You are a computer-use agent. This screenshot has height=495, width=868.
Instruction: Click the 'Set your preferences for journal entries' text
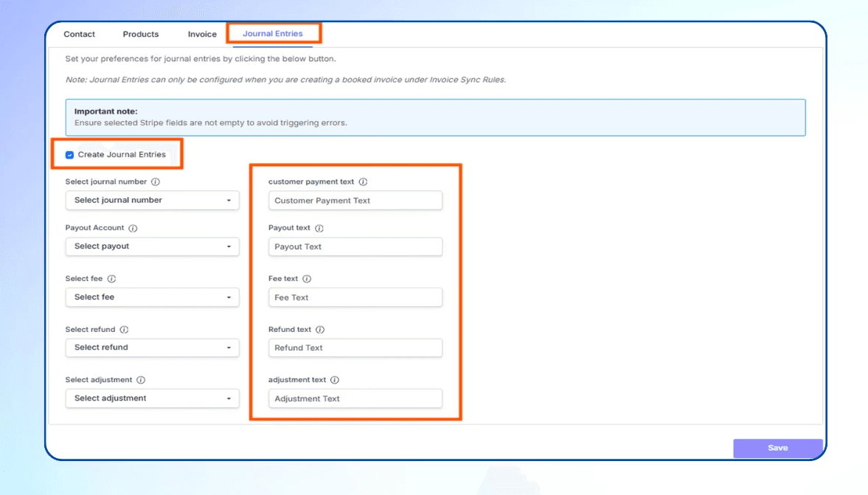coord(201,59)
